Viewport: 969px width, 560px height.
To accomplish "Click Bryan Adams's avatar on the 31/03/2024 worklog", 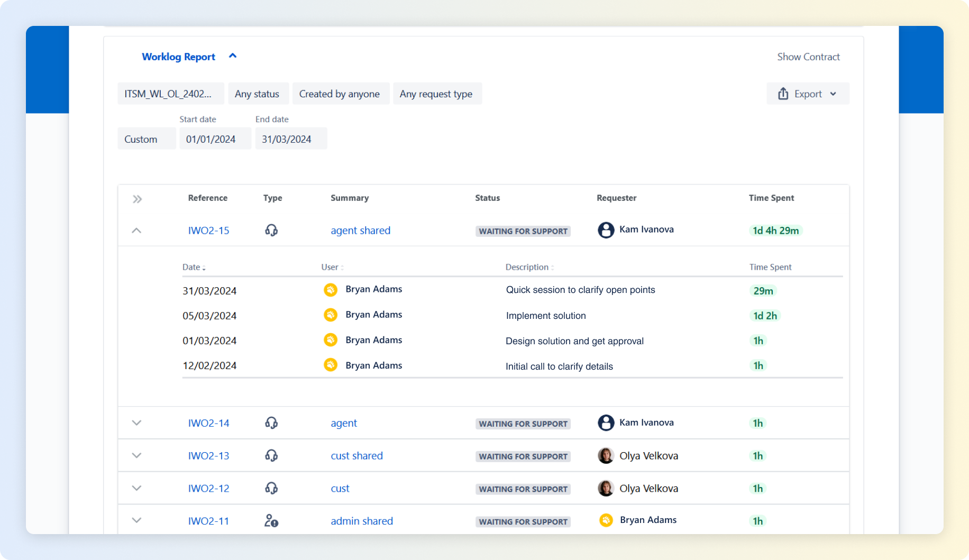I will tap(331, 290).
